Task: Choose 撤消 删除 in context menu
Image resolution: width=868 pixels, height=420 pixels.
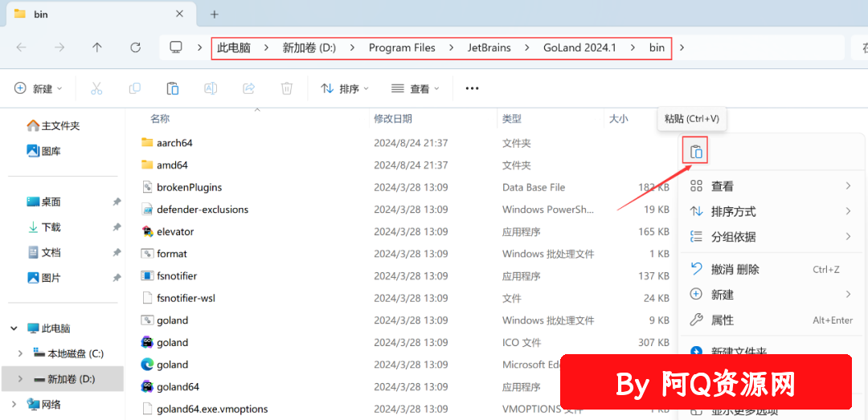Action: point(771,270)
